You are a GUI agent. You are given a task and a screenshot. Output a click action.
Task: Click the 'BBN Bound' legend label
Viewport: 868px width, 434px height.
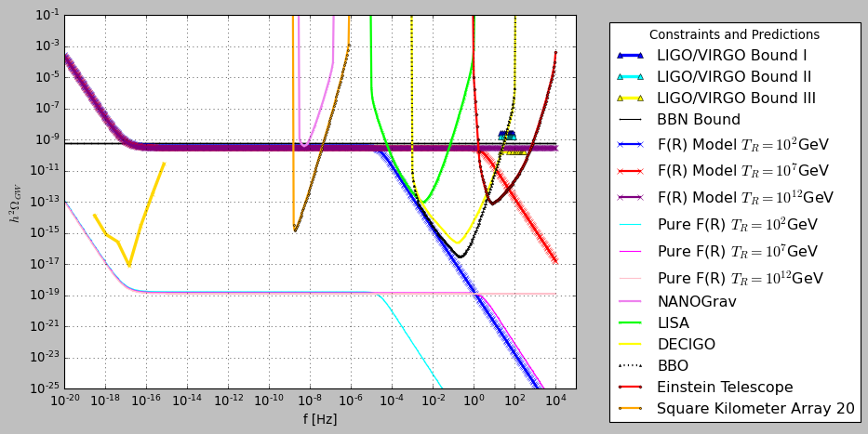[x=699, y=119]
